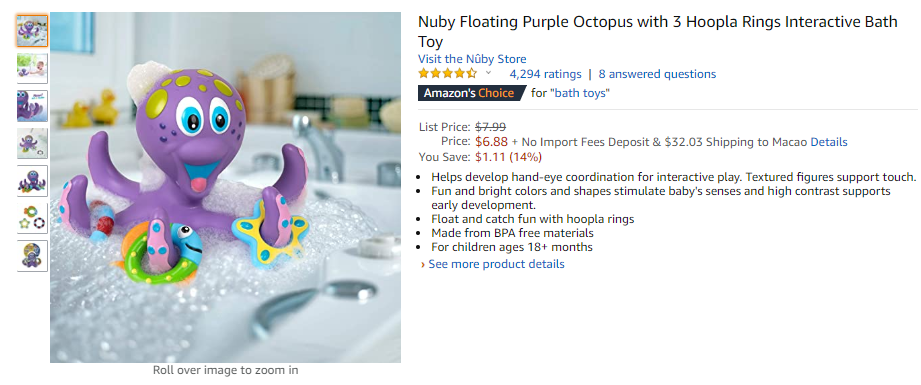Screen dimensions: 921x385
Task: Click the Roll over image to zoom caption
Action: [226, 370]
